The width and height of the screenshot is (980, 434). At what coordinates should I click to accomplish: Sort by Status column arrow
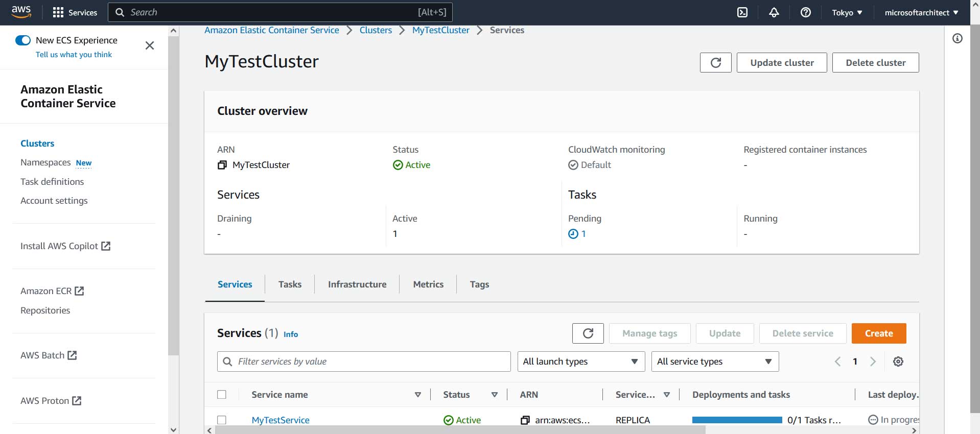click(495, 395)
